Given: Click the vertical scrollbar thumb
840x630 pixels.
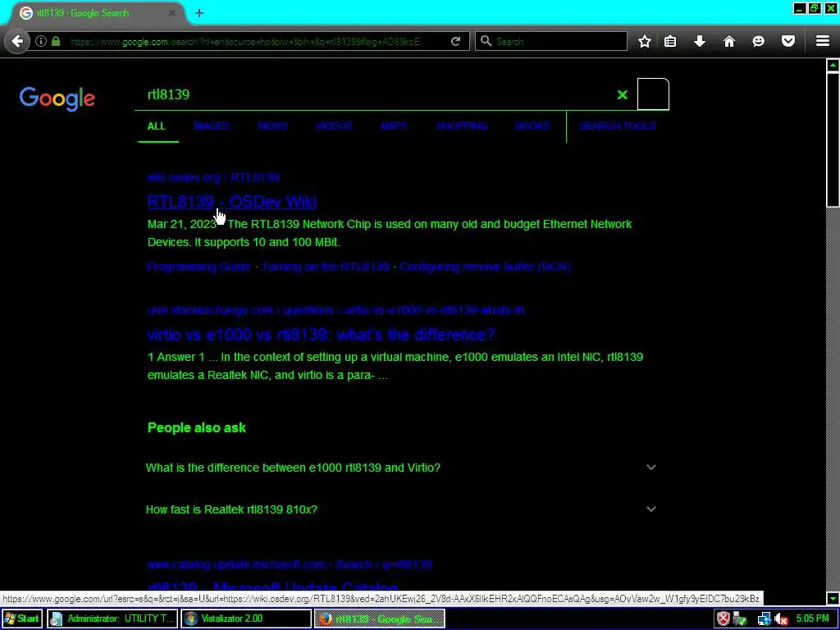Looking at the screenshot, I should (x=833, y=139).
